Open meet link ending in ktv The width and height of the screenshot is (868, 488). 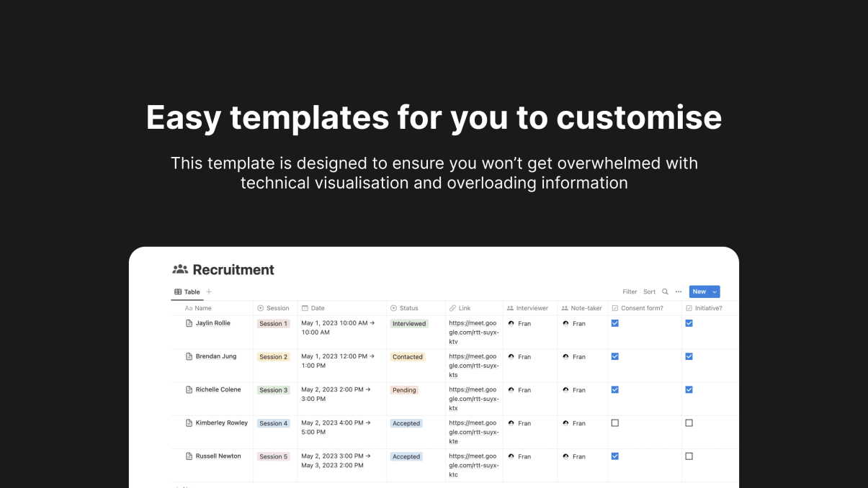[473, 333]
